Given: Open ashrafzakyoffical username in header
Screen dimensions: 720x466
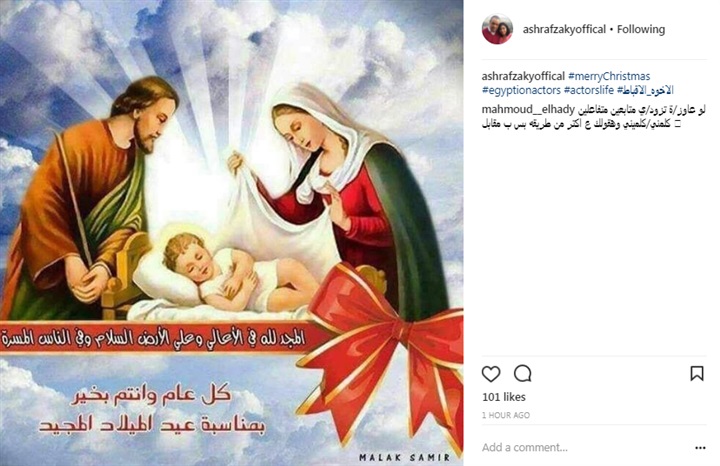Looking at the screenshot, I should click(x=564, y=29).
